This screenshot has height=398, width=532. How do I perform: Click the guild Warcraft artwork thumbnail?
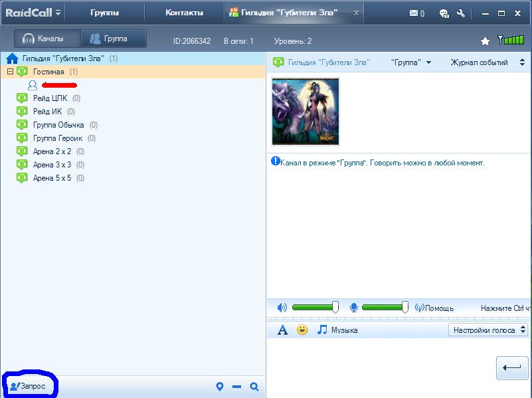[306, 111]
